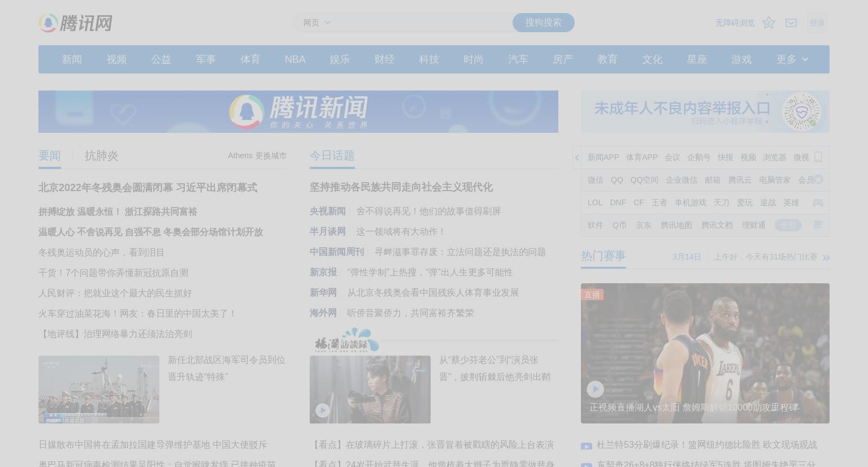868x467 pixels.
Task: Open the 热门赛事 section heading
Action: tap(604, 256)
